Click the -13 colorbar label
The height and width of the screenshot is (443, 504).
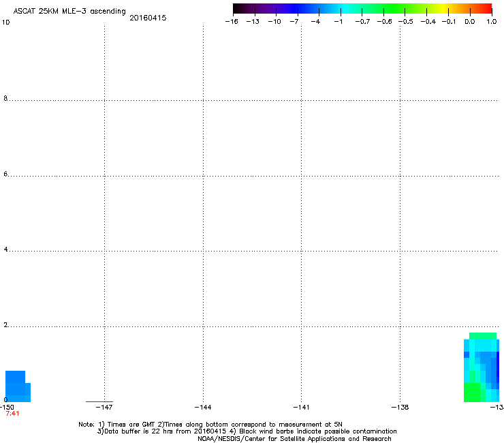coord(253,22)
